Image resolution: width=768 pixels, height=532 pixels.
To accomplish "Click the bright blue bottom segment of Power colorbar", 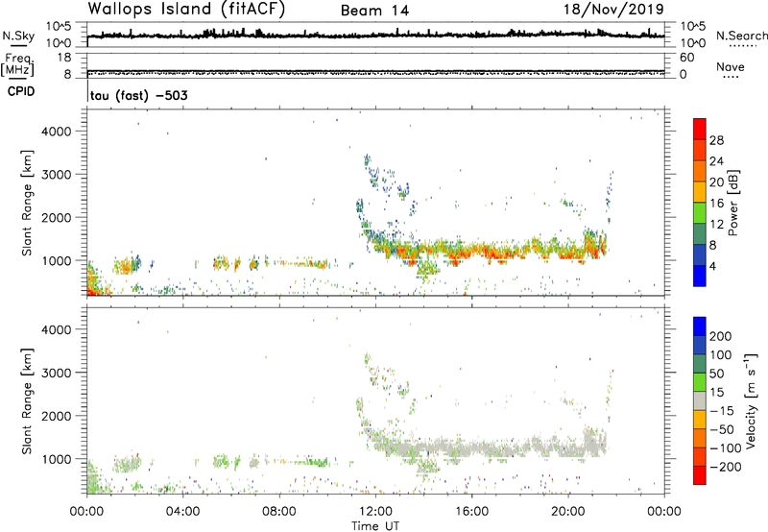I will [x=700, y=276].
